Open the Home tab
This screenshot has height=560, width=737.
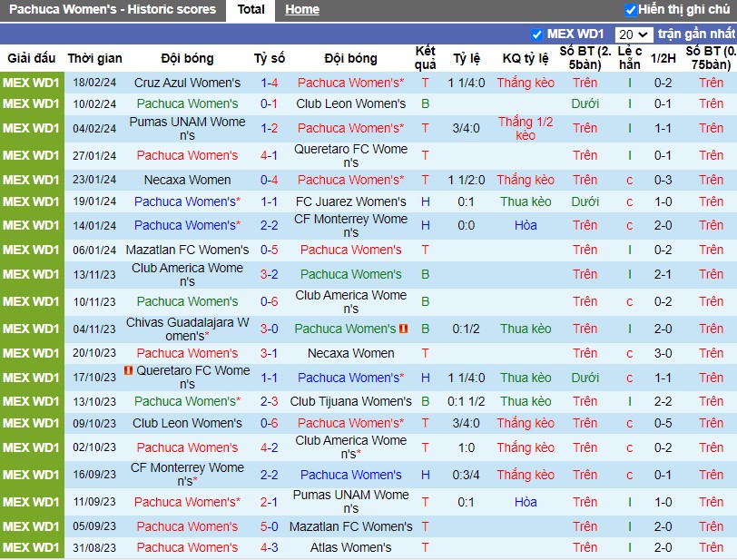(x=302, y=9)
